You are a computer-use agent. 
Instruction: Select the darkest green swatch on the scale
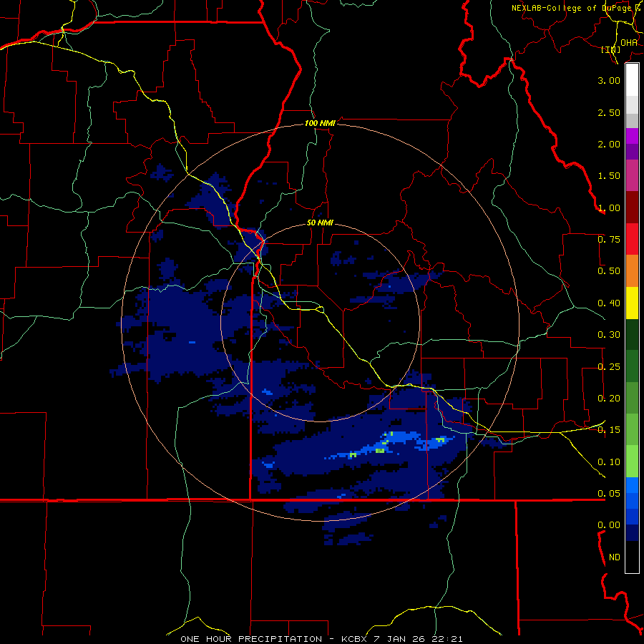pyautogui.click(x=632, y=335)
